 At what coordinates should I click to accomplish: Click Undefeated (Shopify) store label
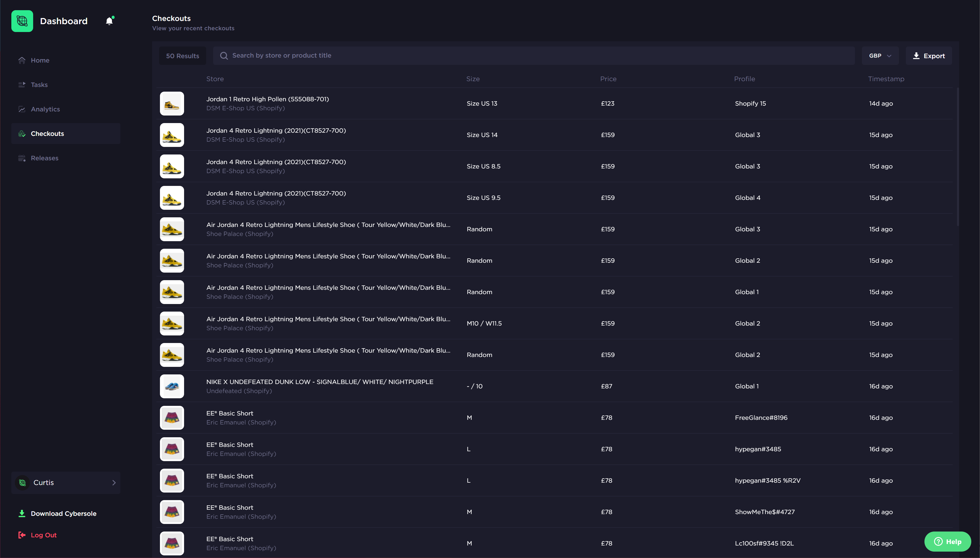coord(239,391)
